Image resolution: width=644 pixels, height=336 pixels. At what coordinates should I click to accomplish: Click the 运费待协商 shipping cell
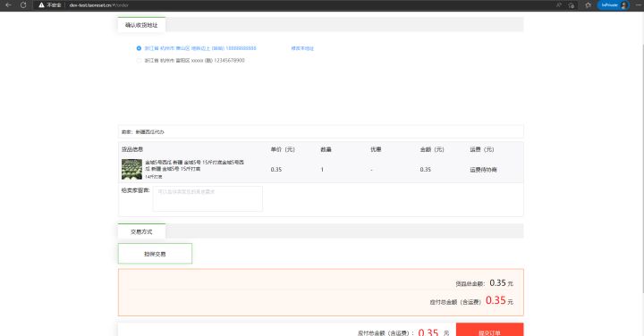tap(483, 170)
